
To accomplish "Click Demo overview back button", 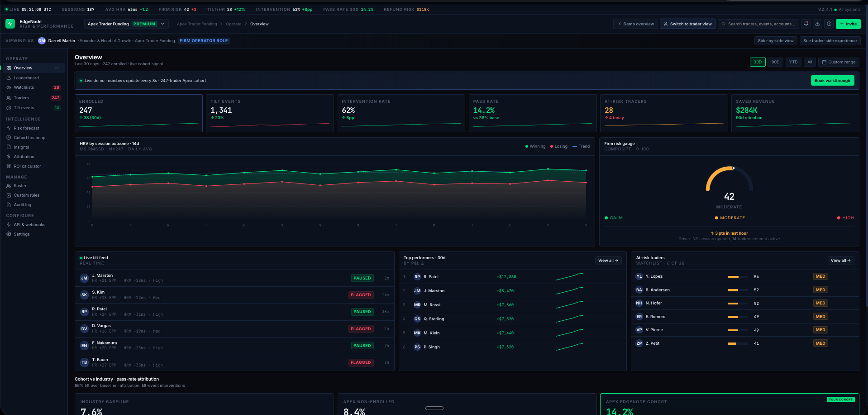I will [636, 24].
